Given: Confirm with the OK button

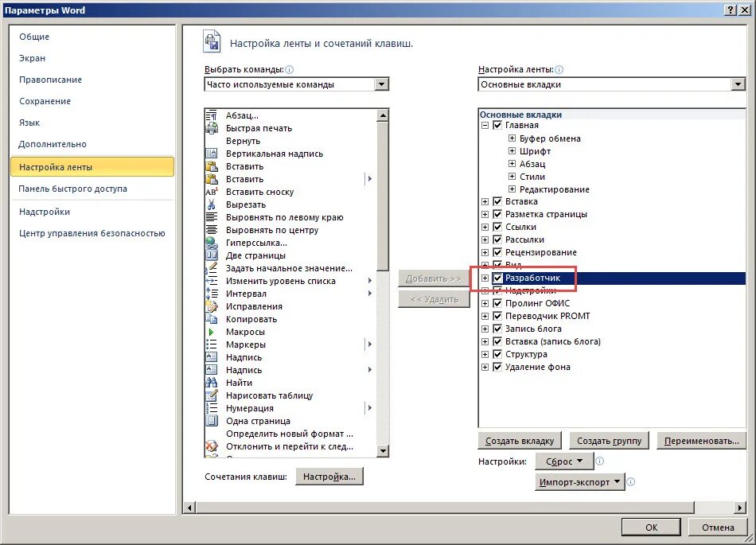Looking at the screenshot, I should click(652, 527).
